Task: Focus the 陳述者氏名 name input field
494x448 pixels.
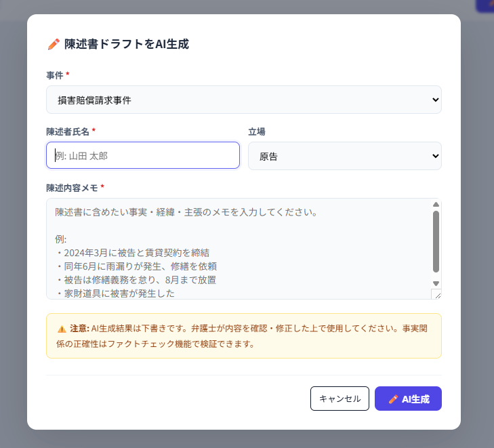Action: pos(143,155)
